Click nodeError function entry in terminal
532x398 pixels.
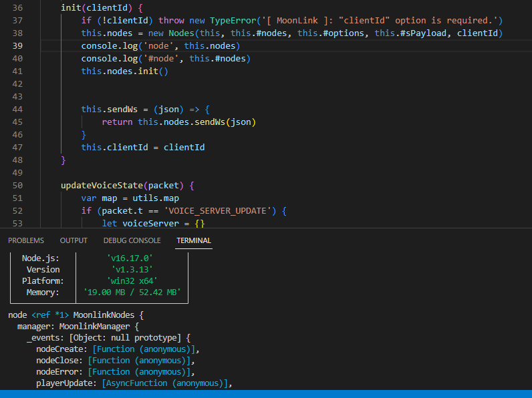point(116,372)
